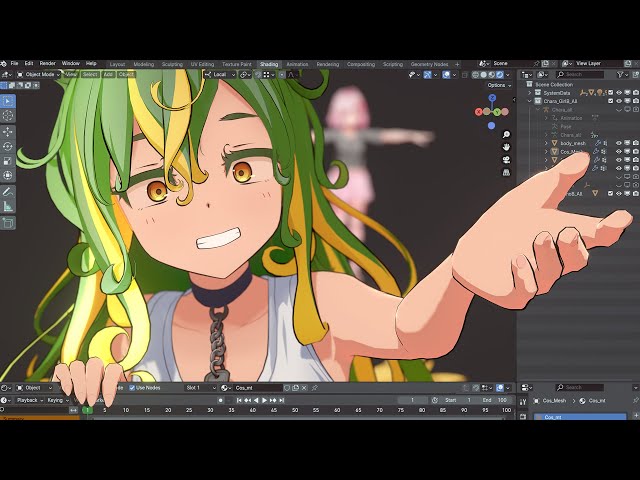
Task: Switch to solid viewport shading
Action: [484, 75]
